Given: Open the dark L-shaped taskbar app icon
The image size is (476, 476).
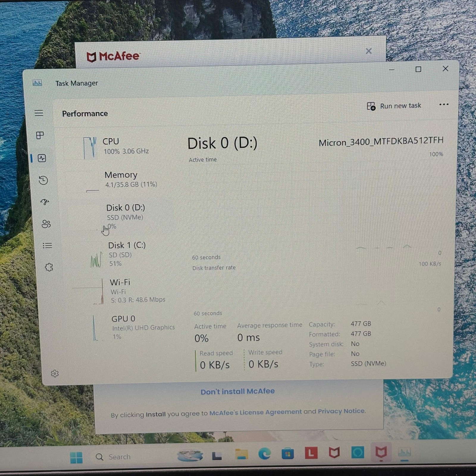Looking at the screenshot, I should pos(217,455).
